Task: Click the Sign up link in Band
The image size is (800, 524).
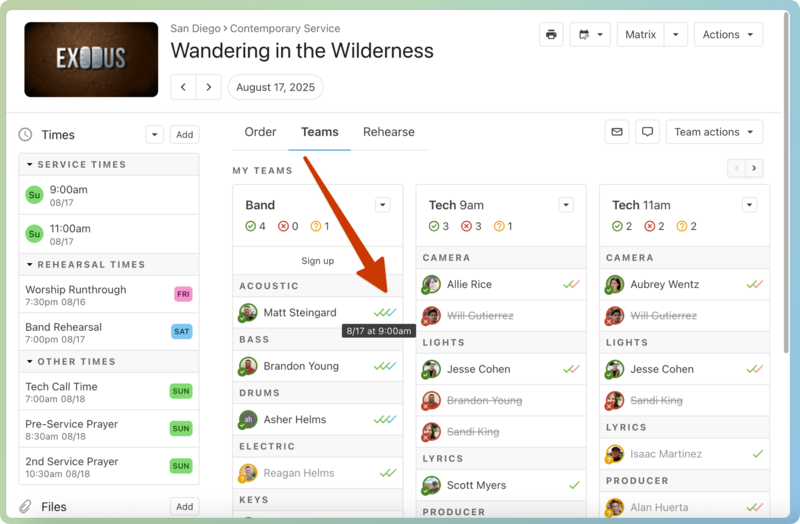Action: pyautogui.click(x=317, y=261)
